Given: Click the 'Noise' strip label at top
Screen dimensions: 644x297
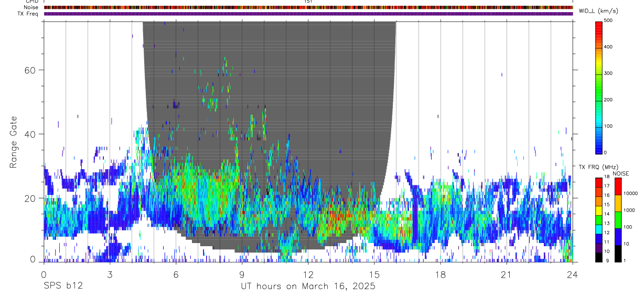Looking at the screenshot, I should (x=31, y=7).
